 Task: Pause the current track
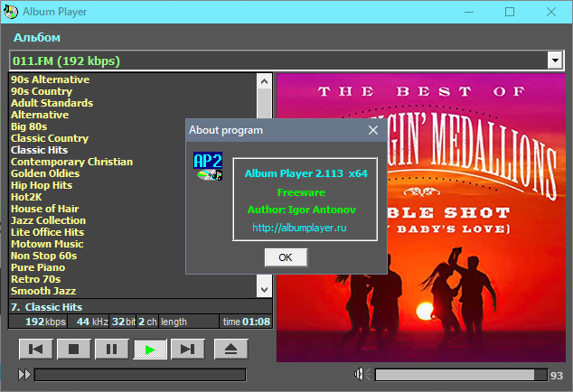(112, 350)
